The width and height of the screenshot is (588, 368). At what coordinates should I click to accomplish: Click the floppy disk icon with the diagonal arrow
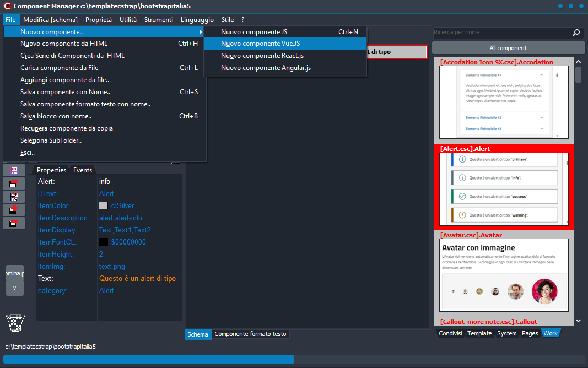(14, 197)
